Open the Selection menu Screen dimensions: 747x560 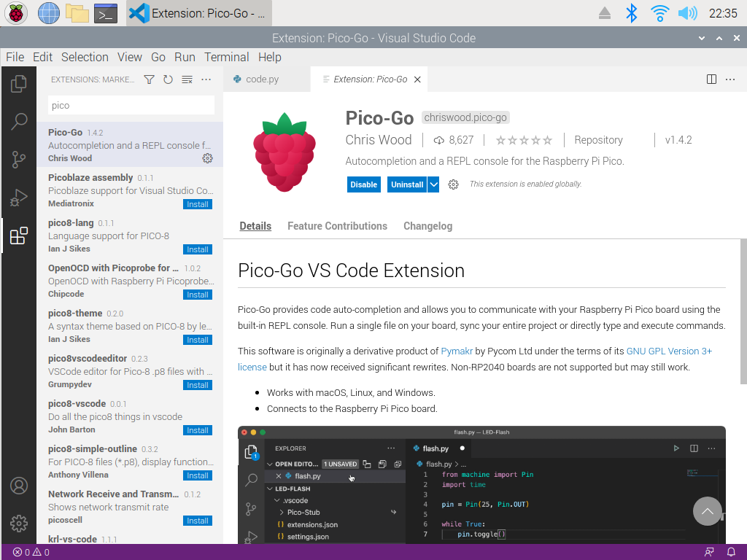pos(85,57)
